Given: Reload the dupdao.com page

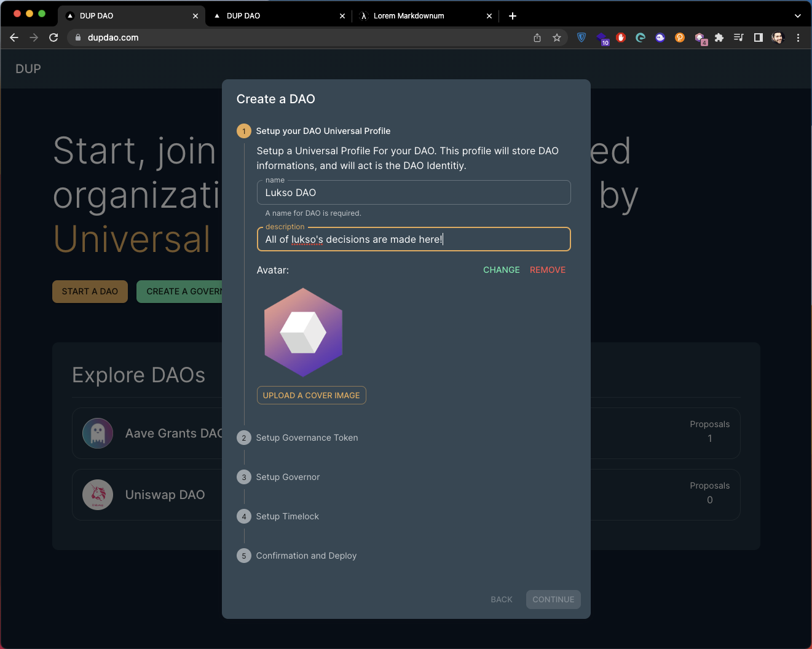Looking at the screenshot, I should [x=53, y=37].
